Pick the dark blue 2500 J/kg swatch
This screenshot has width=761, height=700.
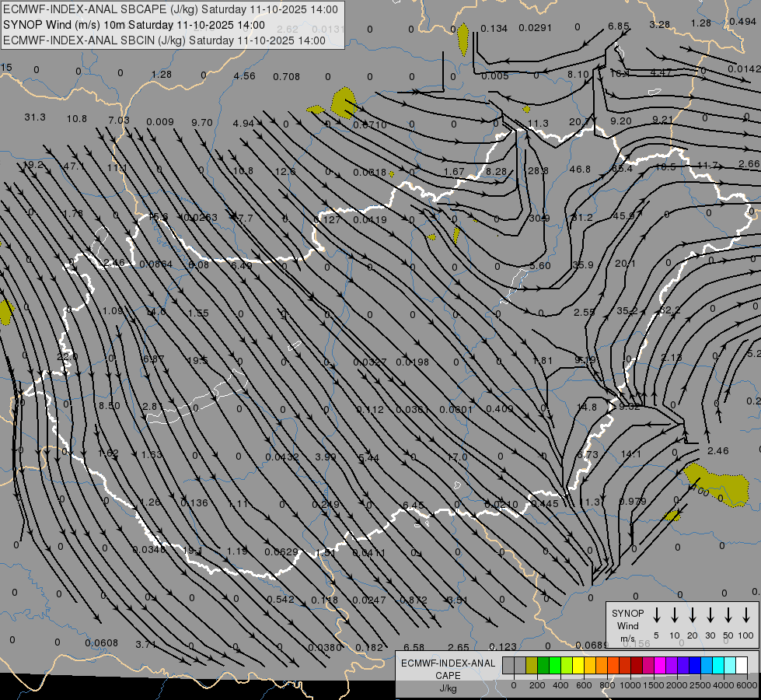(x=694, y=665)
